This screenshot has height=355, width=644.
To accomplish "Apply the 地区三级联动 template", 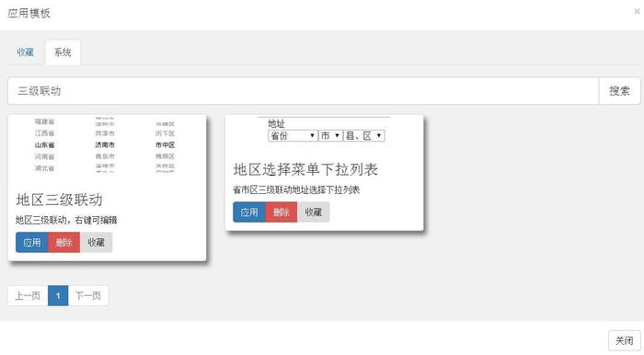I will coord(32,243).
